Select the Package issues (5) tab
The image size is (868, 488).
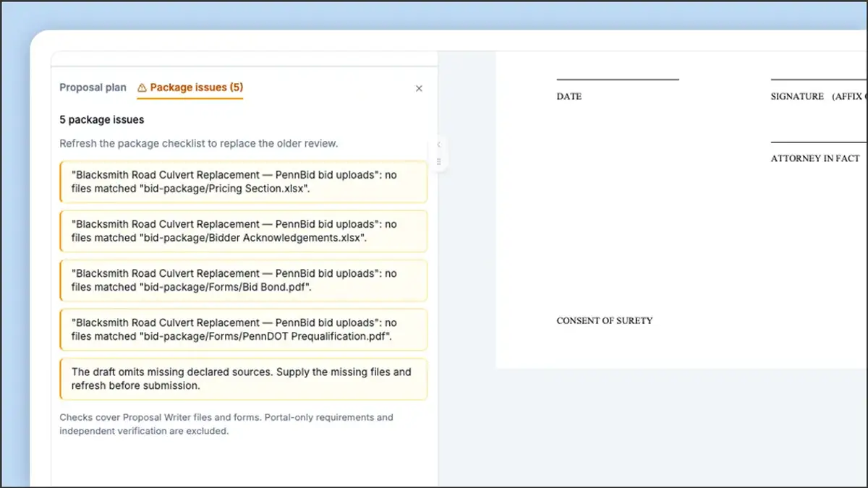(x=190, y=87)
